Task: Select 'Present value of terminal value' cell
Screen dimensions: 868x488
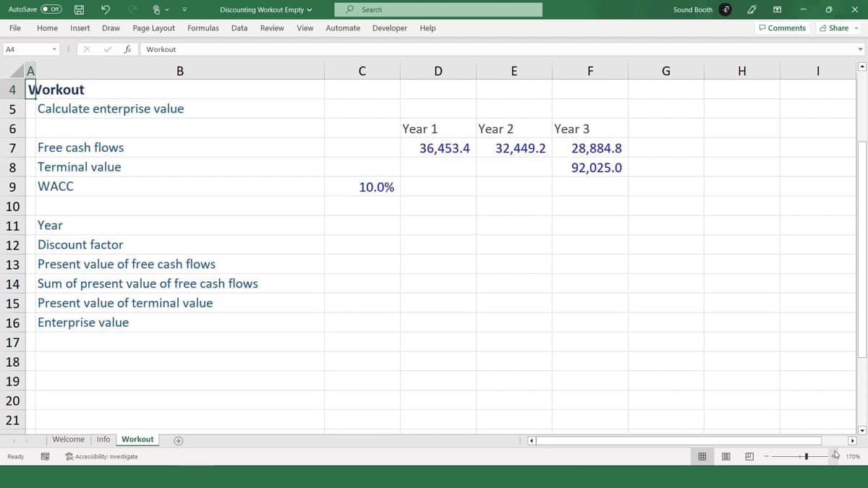Action: 179,303
